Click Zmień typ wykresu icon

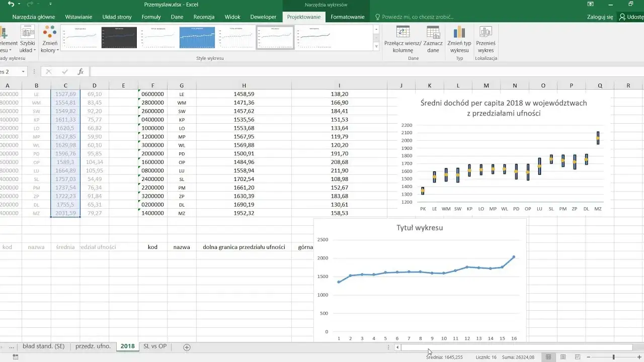pos(459,32)
